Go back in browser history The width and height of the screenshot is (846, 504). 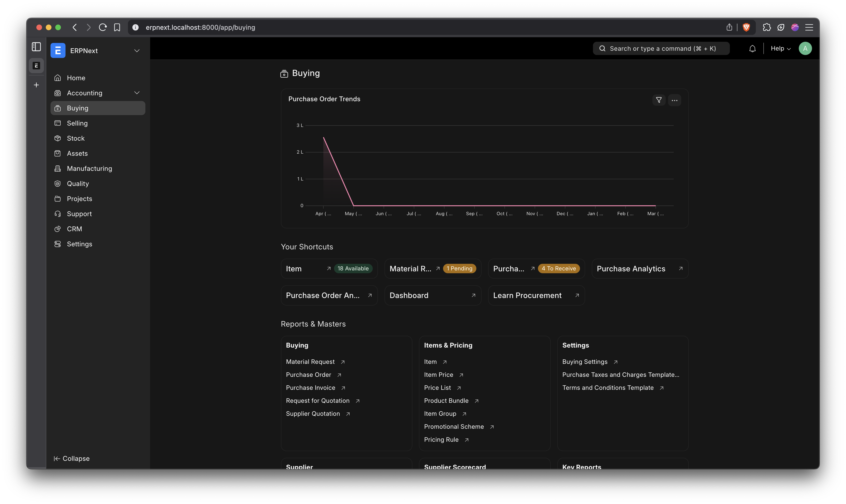pyautogui.click(x=75, y=28)
